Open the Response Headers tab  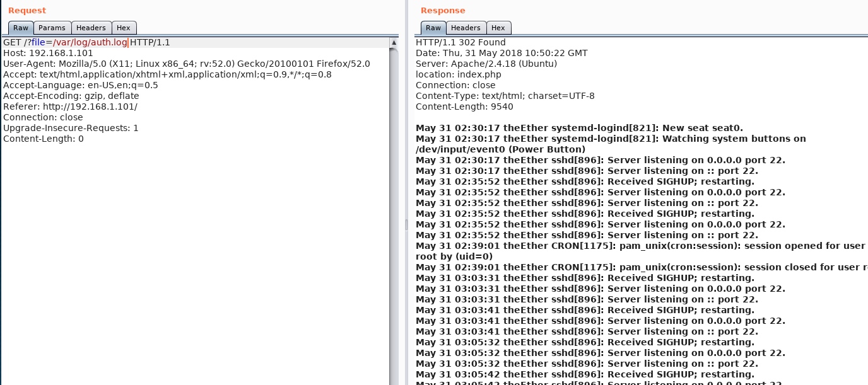click(x=466, y=28)
